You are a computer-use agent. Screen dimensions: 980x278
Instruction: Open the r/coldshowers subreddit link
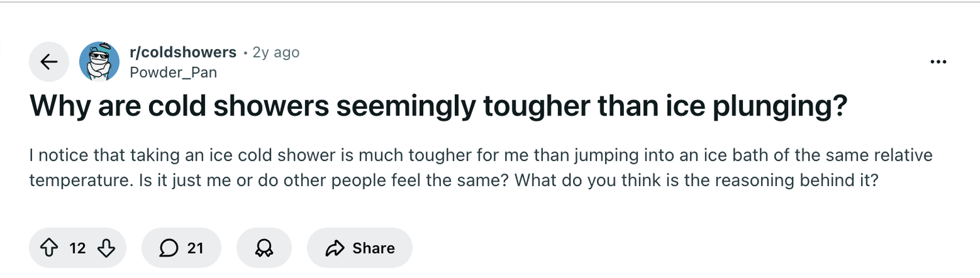[183, 52]
